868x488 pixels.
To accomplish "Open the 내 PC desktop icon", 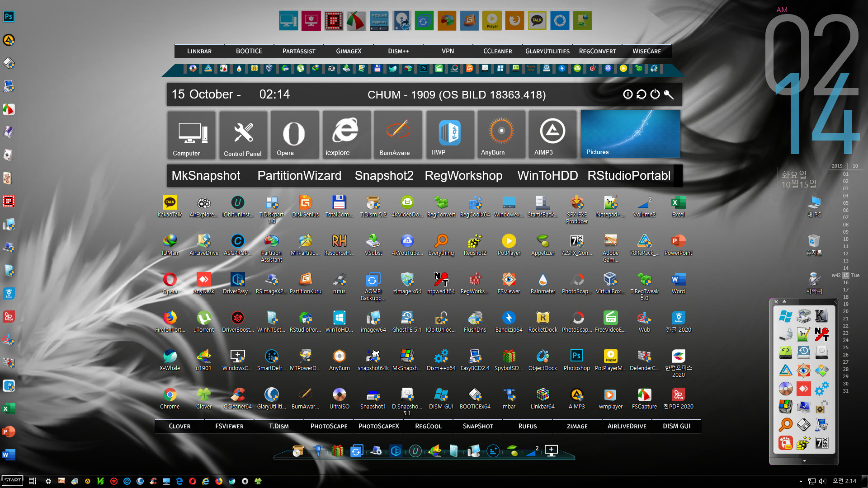I will coord(814,206).
